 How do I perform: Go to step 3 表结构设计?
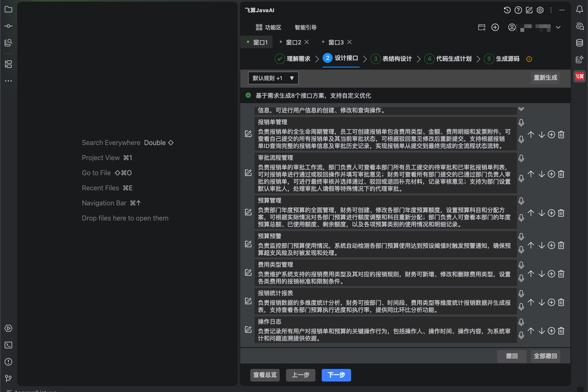point(391,59)
